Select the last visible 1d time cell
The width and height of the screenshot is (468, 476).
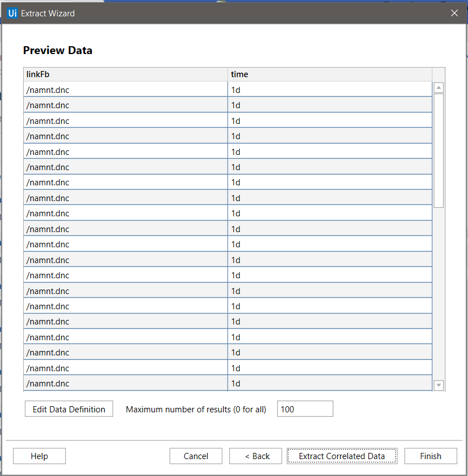tap(330, 383)
